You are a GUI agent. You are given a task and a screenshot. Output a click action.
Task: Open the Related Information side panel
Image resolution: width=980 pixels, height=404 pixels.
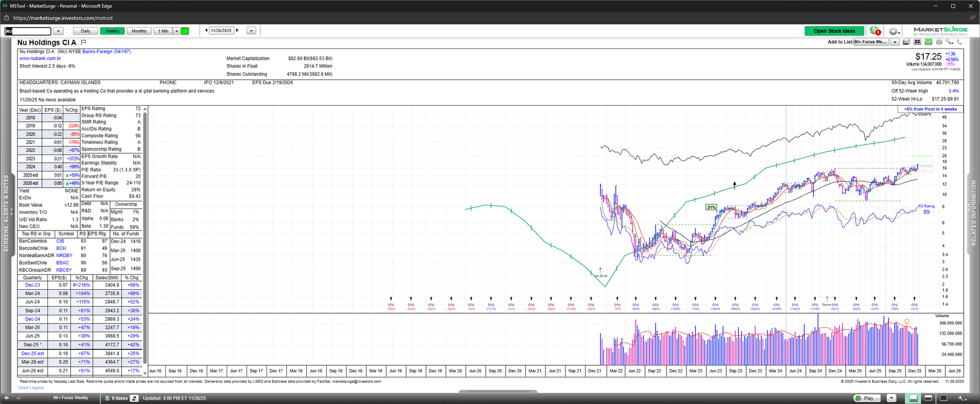[973, 213]
